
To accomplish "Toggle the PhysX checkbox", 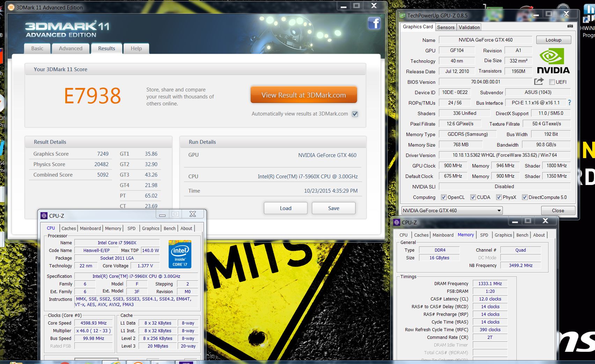I will (499, 197).
